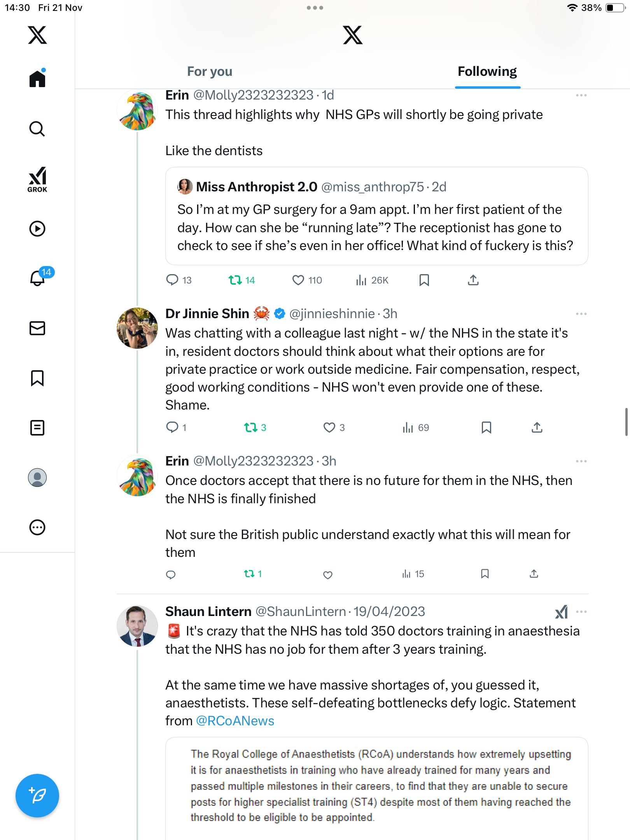The image size is (630, 840).
Task: Open the Video tab in sidebar
Action: 37,229
